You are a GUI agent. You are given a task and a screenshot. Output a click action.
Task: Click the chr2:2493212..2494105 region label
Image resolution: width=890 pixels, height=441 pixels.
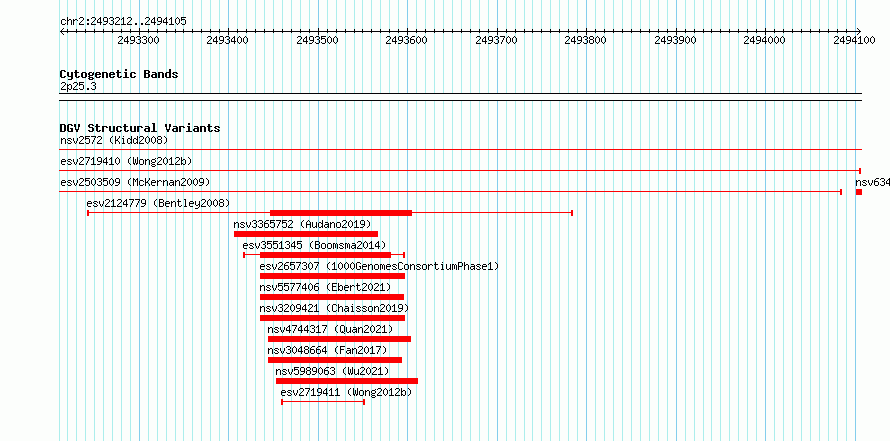tap(123, 22)
